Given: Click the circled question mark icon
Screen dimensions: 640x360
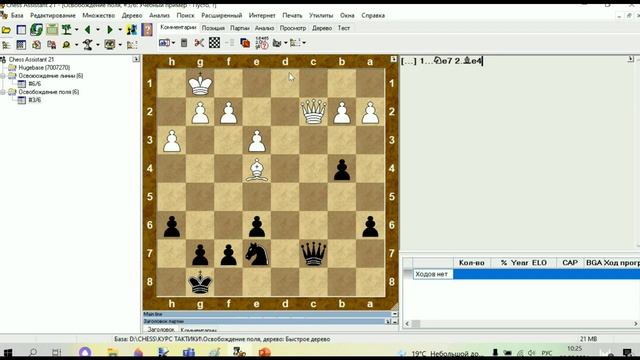Looking at the screenshot, I should coord(262,42).
